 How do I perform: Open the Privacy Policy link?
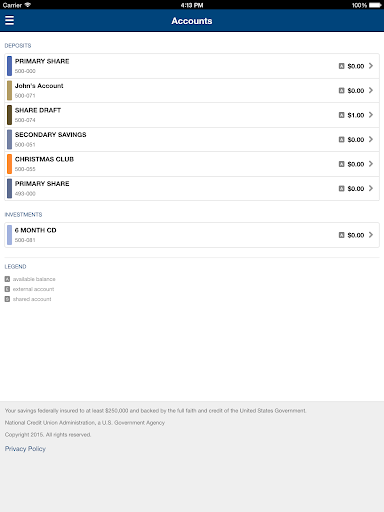click(x=25, y=449)
